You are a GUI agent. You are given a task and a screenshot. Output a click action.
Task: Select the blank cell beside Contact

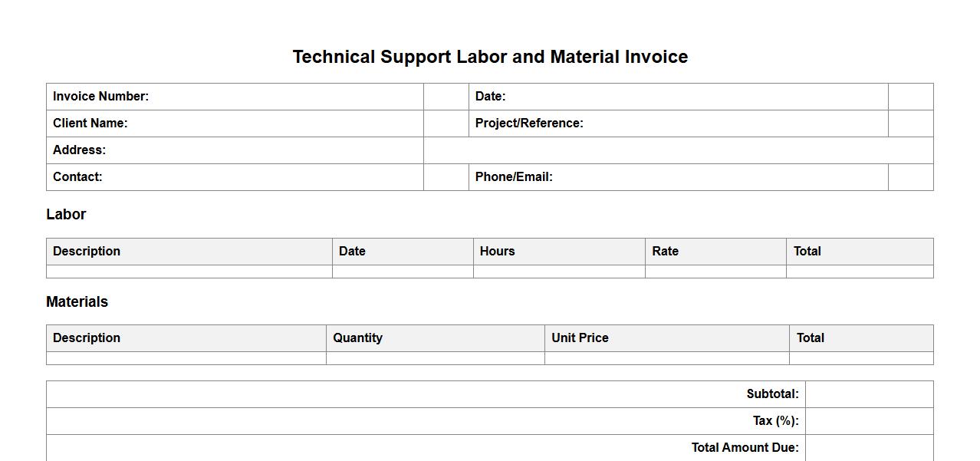click(446, 177)
